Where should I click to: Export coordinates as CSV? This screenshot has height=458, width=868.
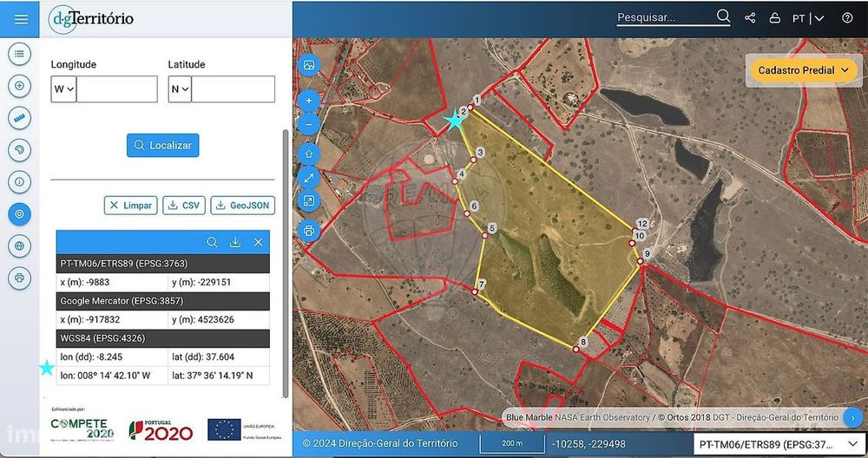(x=184, y=206)
